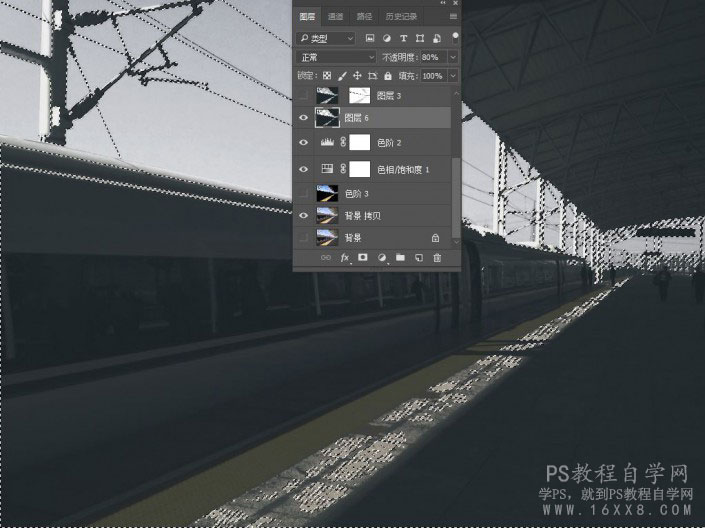Select layer name 色阶 3
The height and width of the screenshot is (528, 705).
357,193
